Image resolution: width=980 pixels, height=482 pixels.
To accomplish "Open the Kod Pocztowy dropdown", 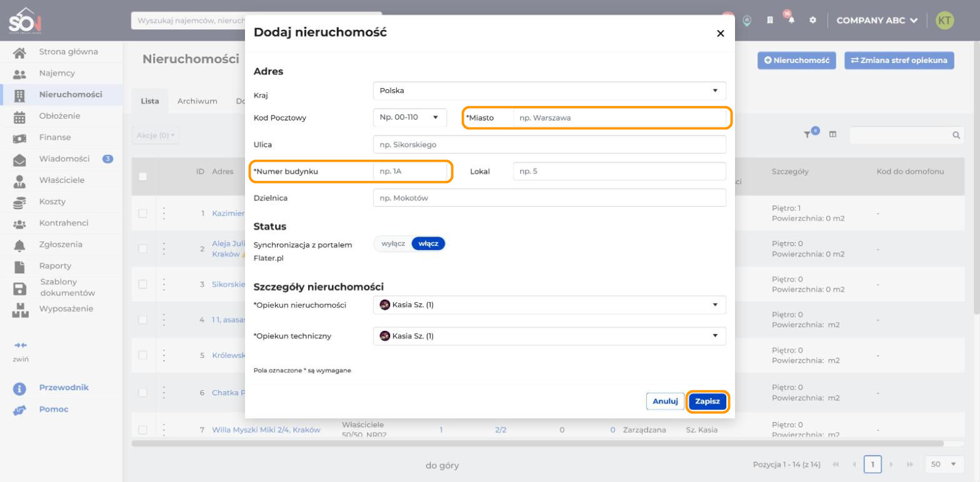I will tap(410, 117).
